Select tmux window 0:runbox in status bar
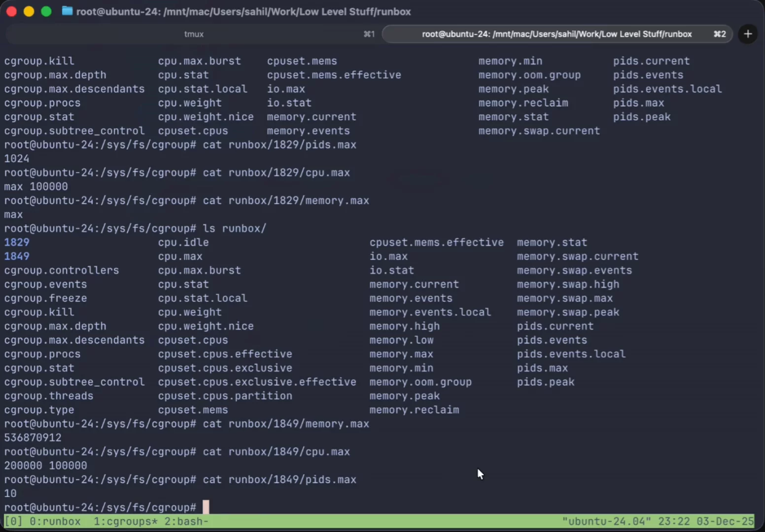765x532 pixels. pyautogui.click(x=55, y=521)
